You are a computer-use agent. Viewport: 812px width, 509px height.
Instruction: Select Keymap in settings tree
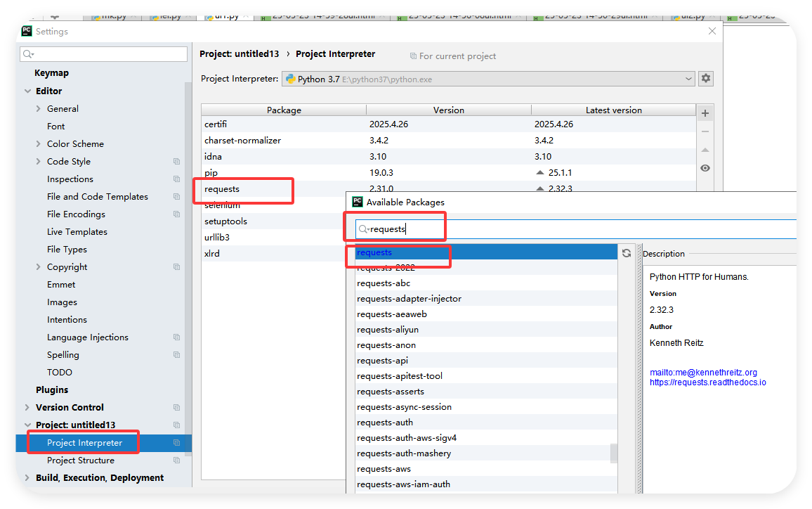pyautogui.click(x=51, y=73)
